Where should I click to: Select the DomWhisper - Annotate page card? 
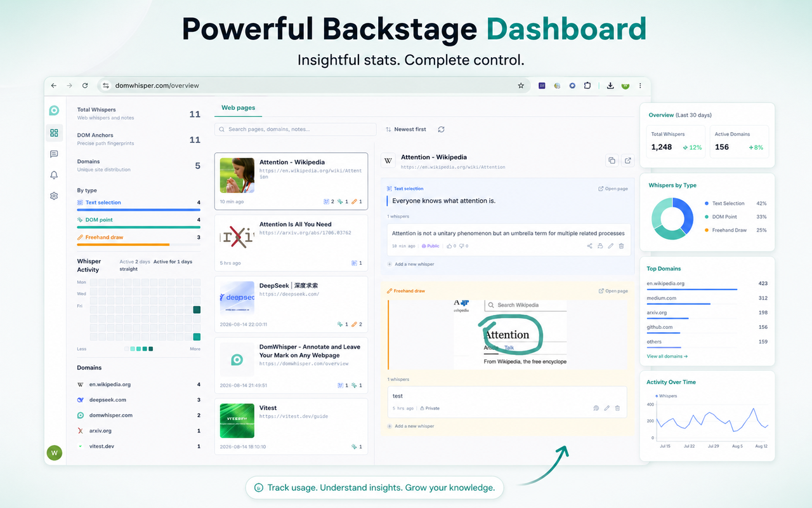pyautogui.click(x=291, y=366)
